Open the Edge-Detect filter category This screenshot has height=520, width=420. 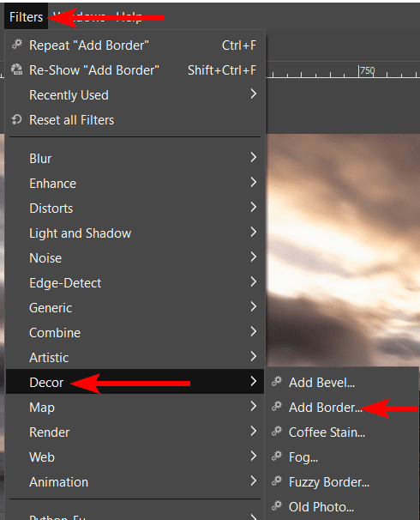pyautogui.click(x=135, y=282)
